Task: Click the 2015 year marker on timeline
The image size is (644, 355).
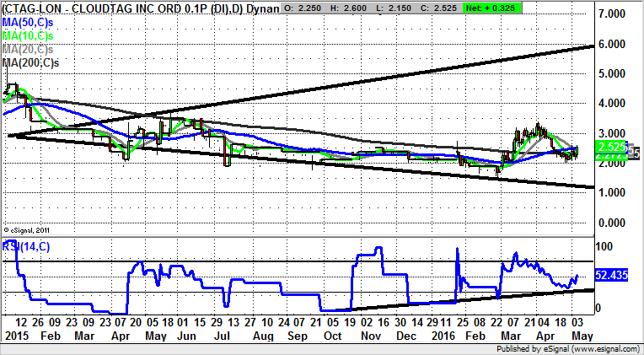Action: (x=17, y=335)
